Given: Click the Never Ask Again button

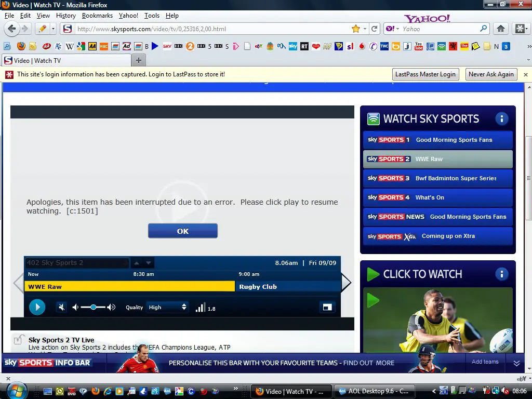Looking at the screenshot, I should tap(491, 74).
